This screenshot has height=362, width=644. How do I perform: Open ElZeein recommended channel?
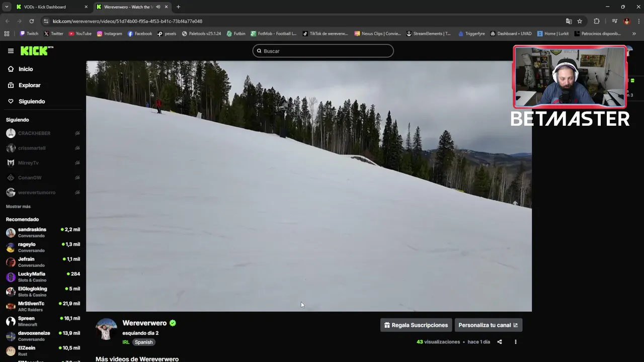(x=43, y=350)
